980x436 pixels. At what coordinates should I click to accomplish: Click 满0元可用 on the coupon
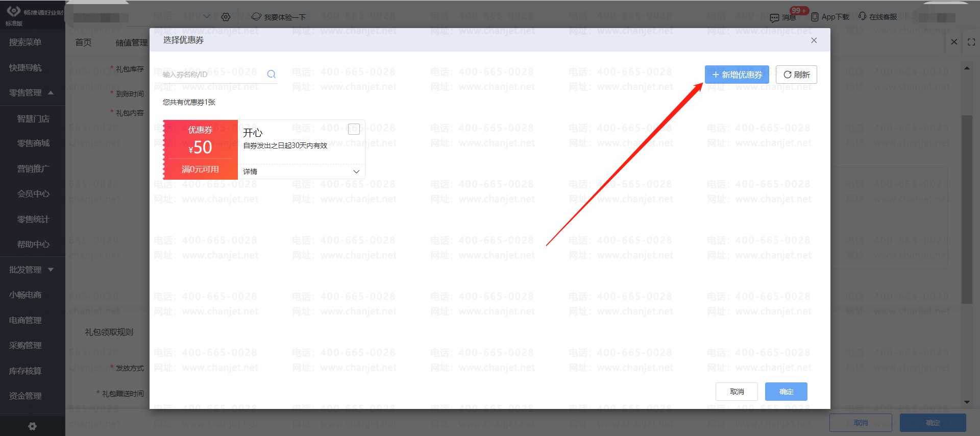click(x=200, y=169)
